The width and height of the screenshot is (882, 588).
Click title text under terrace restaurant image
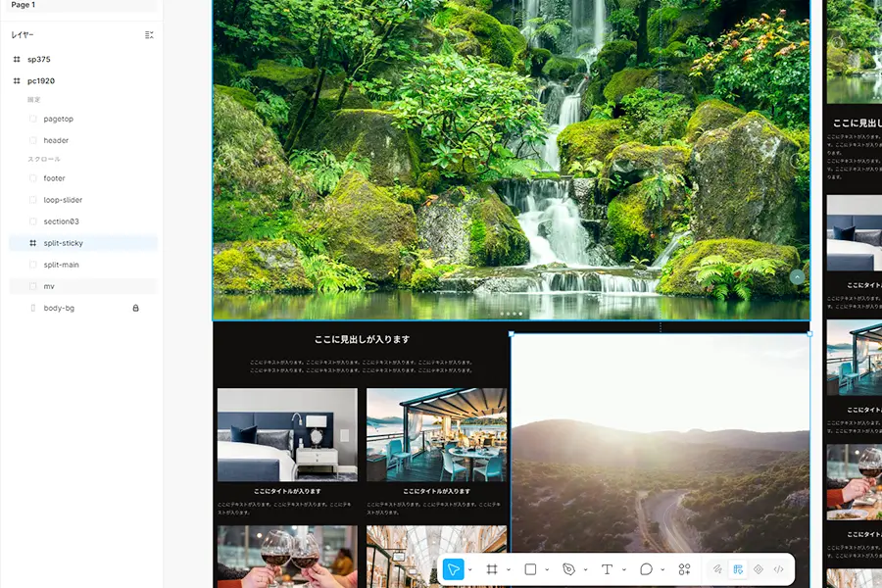(436, 491)
